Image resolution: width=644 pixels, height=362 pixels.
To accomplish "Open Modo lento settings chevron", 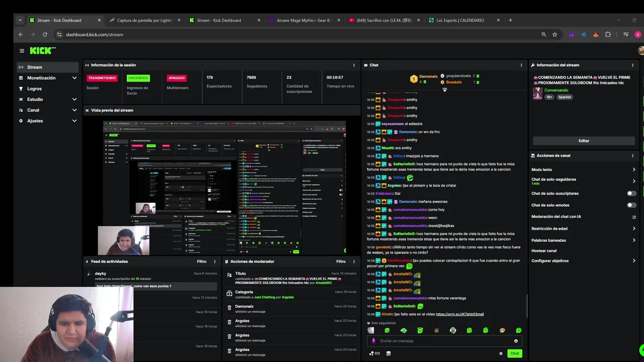I will [x=634, y=170].
